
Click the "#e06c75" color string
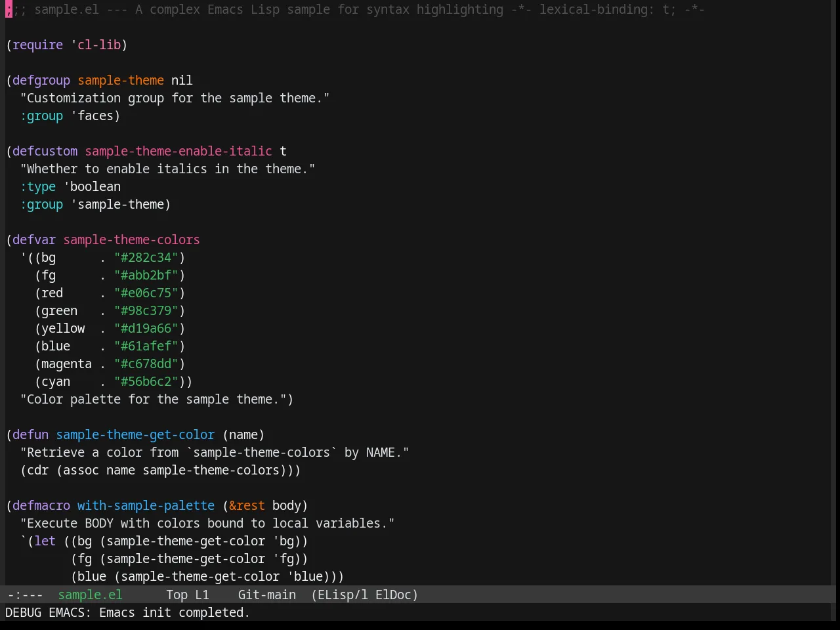pyautogui.click(x=146, y=293)
